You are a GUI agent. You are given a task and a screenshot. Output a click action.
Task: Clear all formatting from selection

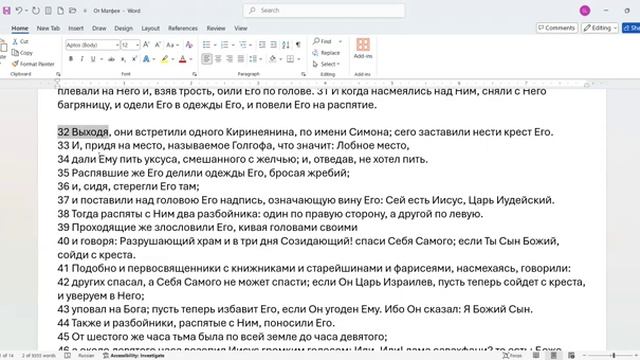189,44
